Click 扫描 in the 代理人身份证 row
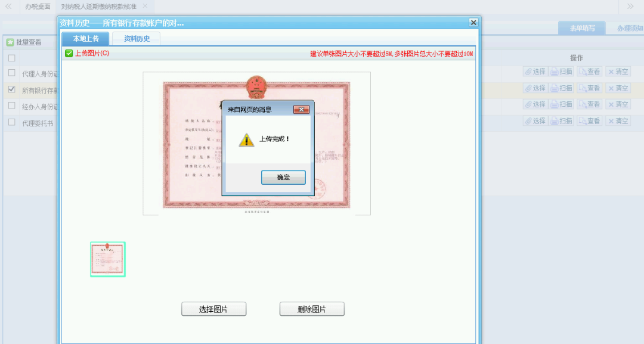Viewport: 644px width, 344px height. pyautogui.click(x=562, y=72)
